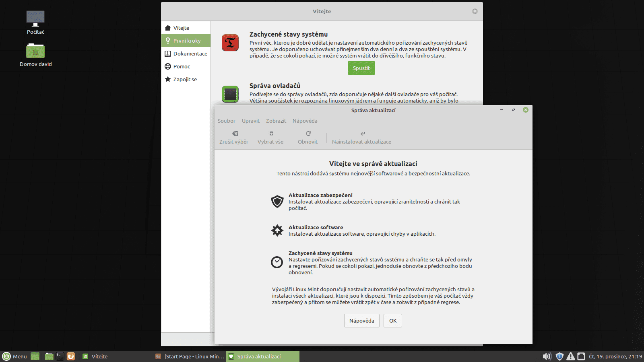Click Zrušit výběr in the update toolbar

(233, 138)
